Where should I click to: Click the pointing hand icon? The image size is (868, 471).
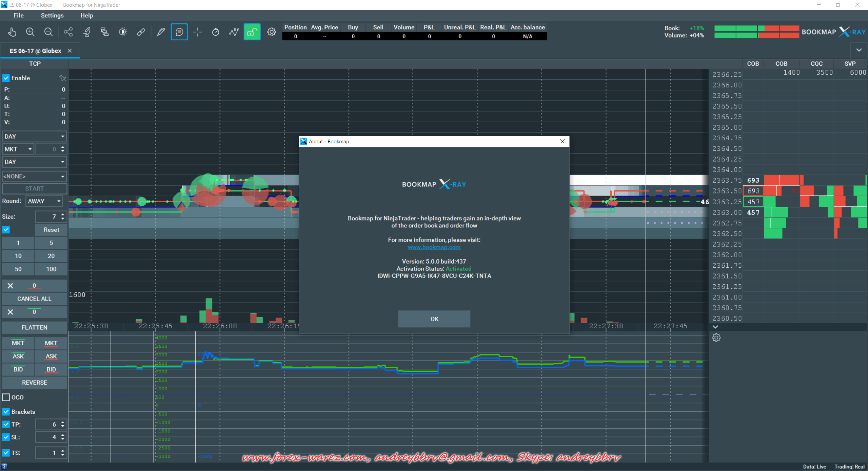(12, 32)
